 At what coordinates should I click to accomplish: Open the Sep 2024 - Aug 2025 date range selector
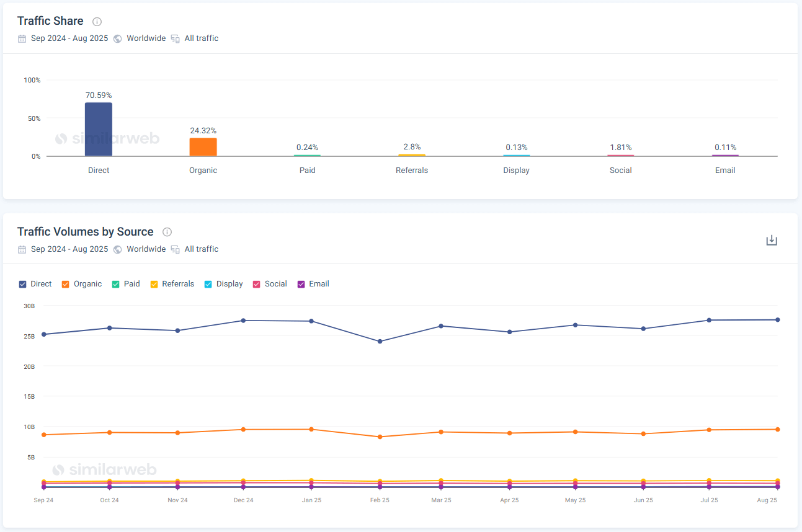[69, 38]
